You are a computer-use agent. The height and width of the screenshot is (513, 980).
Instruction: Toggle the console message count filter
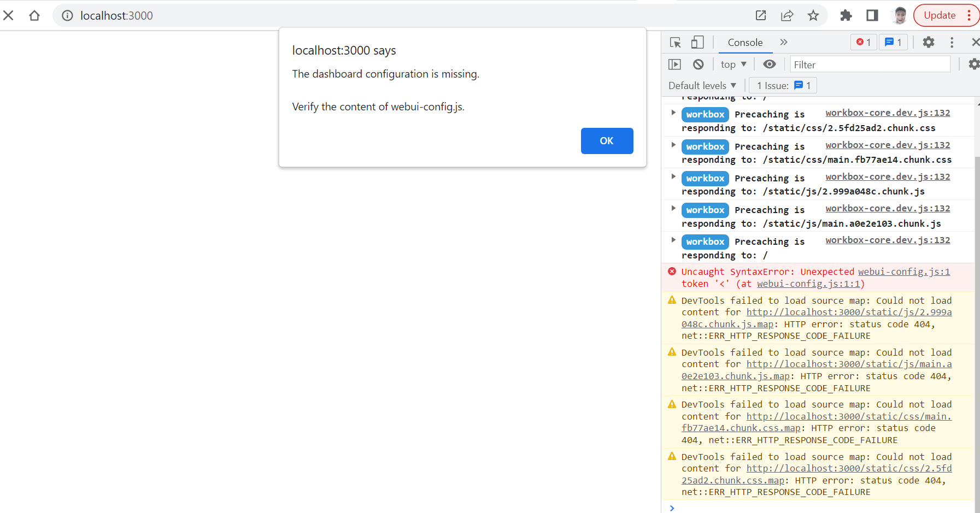point(893,42)
